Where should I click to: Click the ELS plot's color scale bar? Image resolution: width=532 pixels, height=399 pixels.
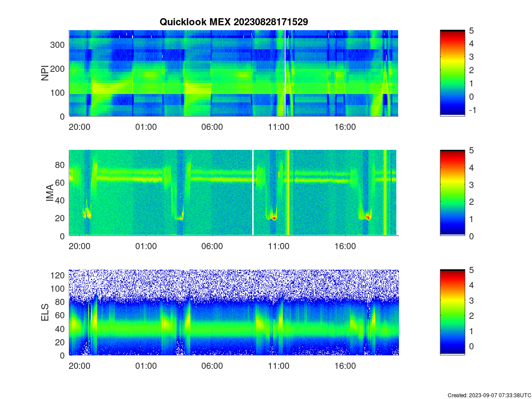pos(452,312)
